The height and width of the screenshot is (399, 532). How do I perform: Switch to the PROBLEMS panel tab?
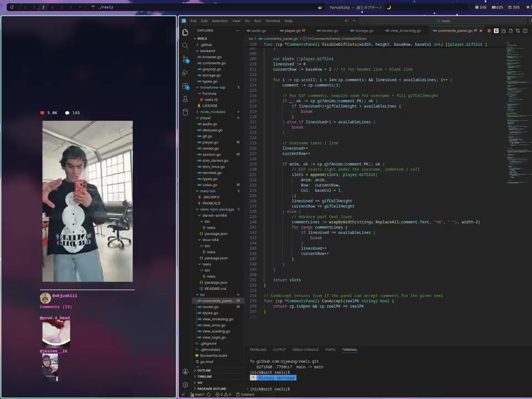(258, 350)
